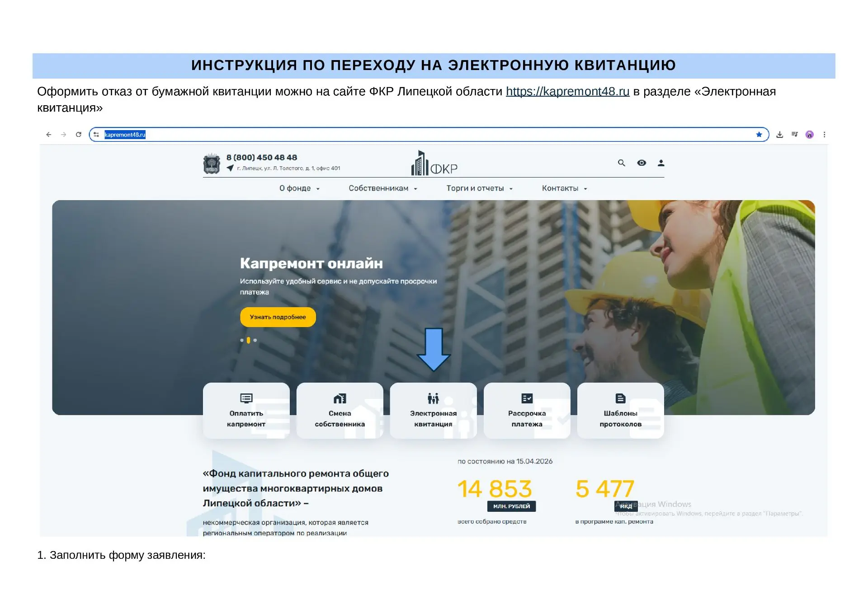The width and height of the screenshot is (868, 613).
Task: Click the Капремонт онлайн banner heading
Action: pos(311,263)
